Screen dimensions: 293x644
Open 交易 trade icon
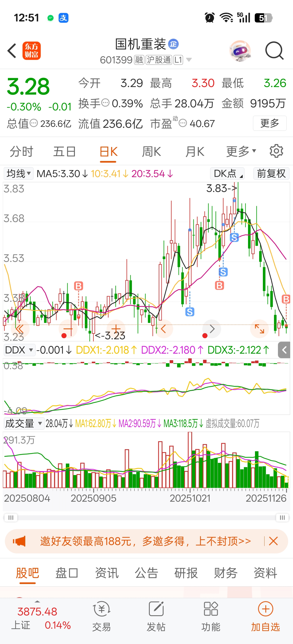[101, 617]
